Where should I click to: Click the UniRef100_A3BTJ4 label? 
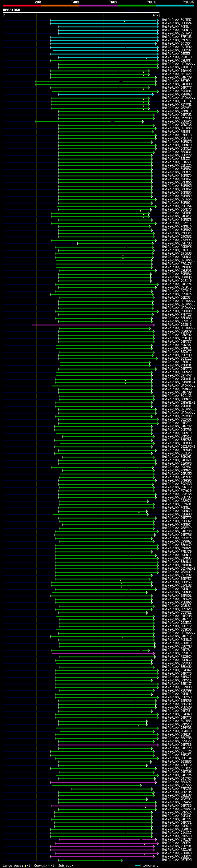point(176,101)
